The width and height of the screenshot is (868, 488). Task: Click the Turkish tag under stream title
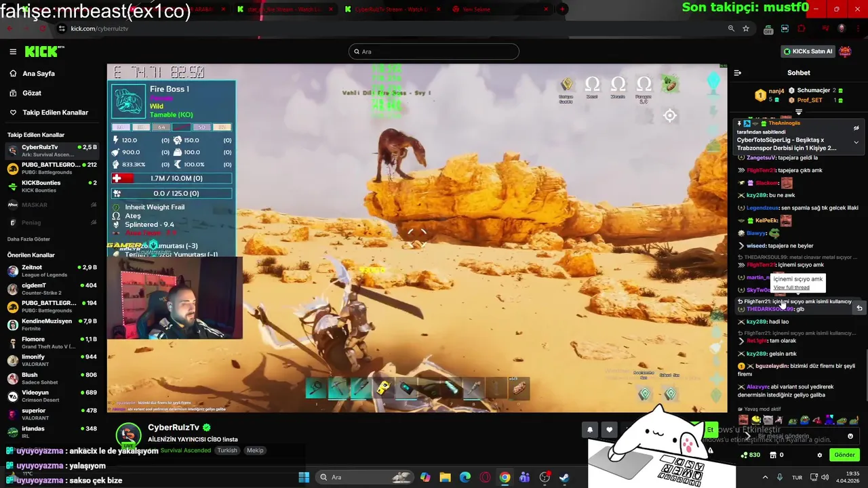227,450
